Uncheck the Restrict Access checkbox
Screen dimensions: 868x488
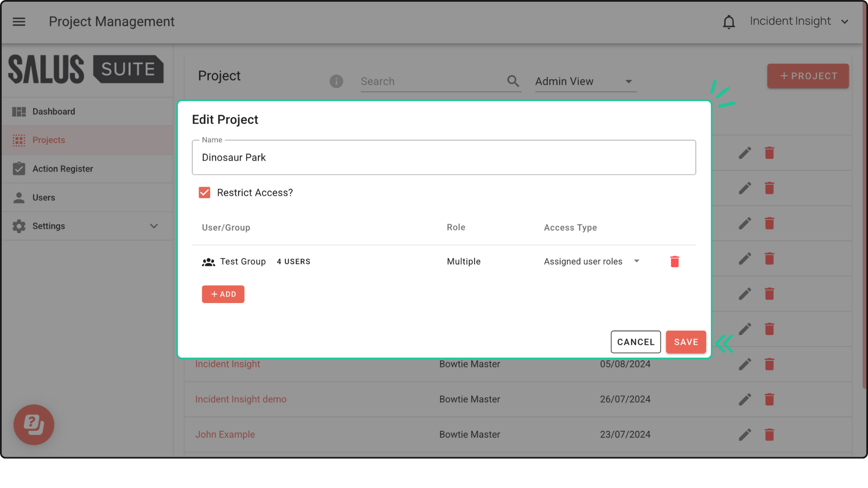pyautogui.click(x=204, y=193)
